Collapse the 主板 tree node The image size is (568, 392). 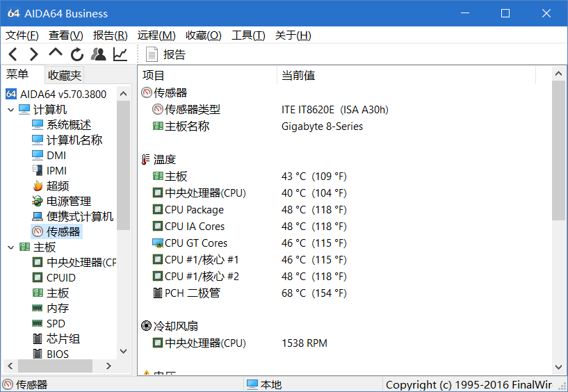click(x=11, y=247)
